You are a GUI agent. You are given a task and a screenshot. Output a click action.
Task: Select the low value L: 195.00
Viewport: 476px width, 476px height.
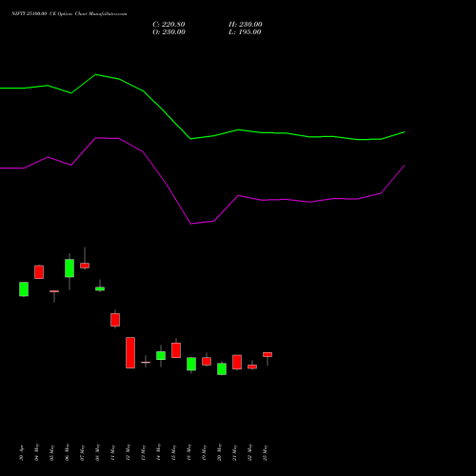click(x=245, y=32)
